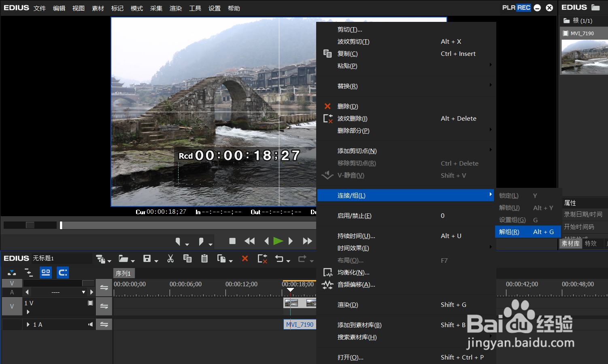Image resolution: width=608 pixels, height=364 pixels.
Task: Delete clip with the red X icon
Action: pyautogui.click(x=245, y=258)
